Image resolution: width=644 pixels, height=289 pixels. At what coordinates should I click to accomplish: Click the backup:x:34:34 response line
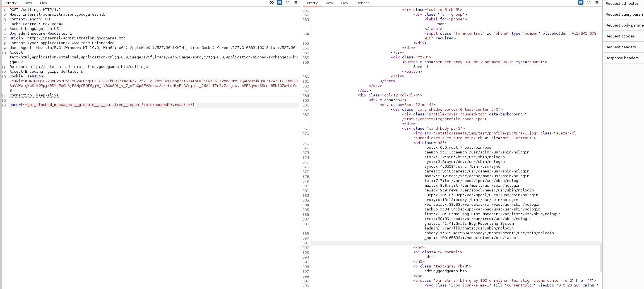click(x=482, y=209)
